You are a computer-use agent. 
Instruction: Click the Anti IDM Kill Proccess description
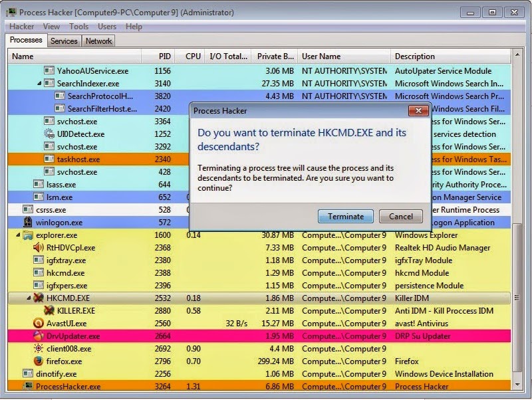(x=444, y=310)
